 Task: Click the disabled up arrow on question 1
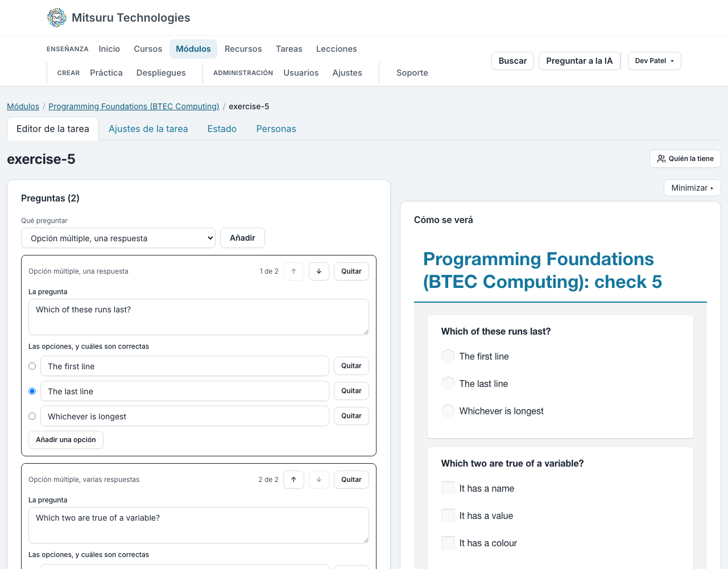coord(293,271)
